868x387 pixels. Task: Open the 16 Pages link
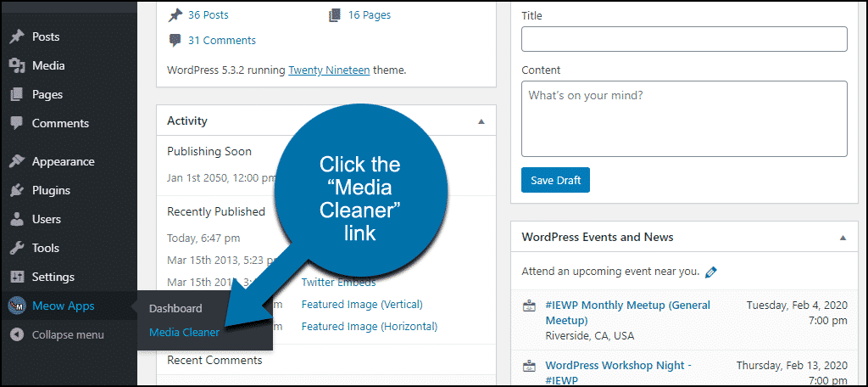coord(370,15)
